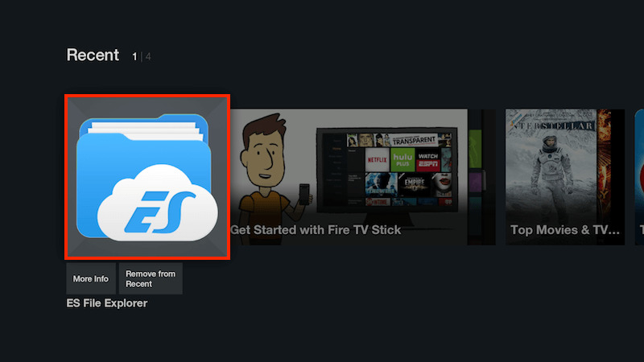
Task: Click the 1 | 4 item counter
Action: [x=142, y=56]
